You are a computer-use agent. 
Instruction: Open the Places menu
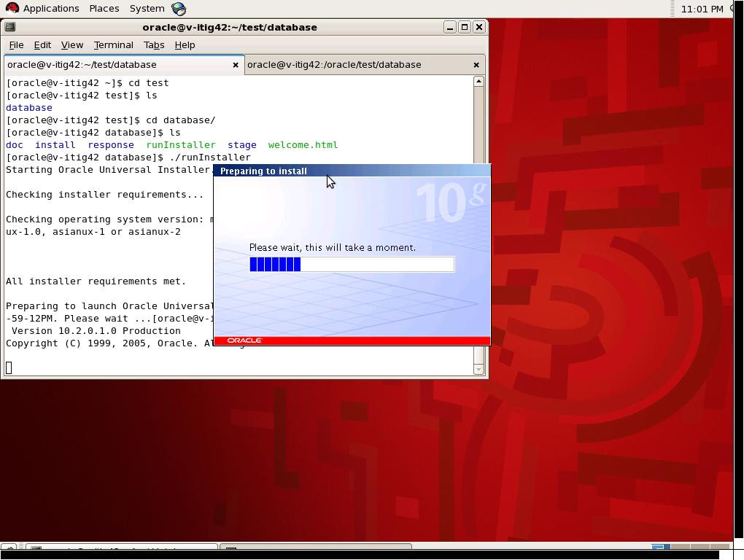(x=104, y=9)
